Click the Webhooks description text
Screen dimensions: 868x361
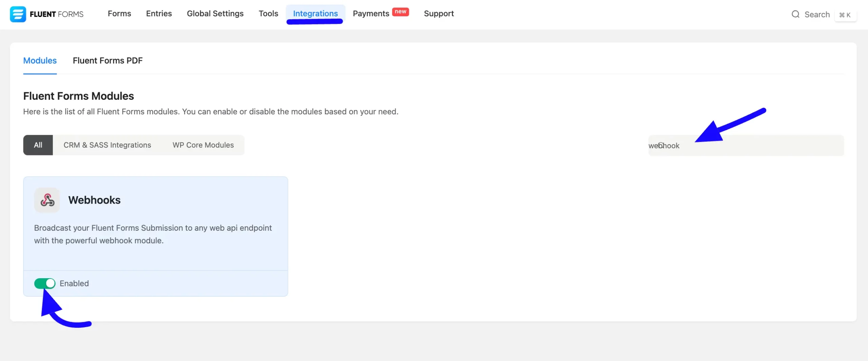[x=153, y=234]
